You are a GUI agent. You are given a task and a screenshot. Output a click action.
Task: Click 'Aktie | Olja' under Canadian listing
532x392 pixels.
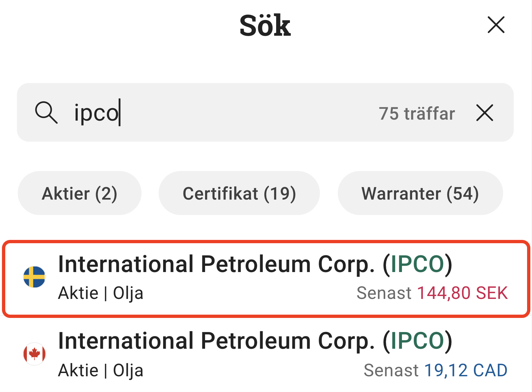[101, 370]
